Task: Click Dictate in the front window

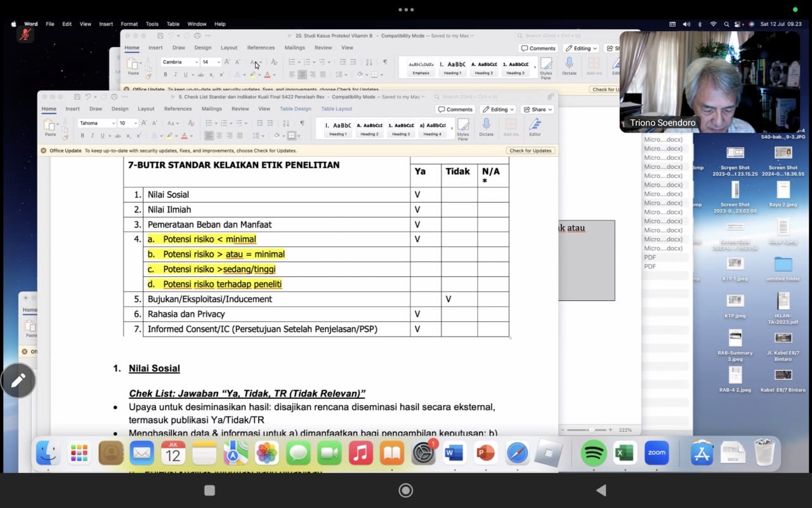Action: 487,127
